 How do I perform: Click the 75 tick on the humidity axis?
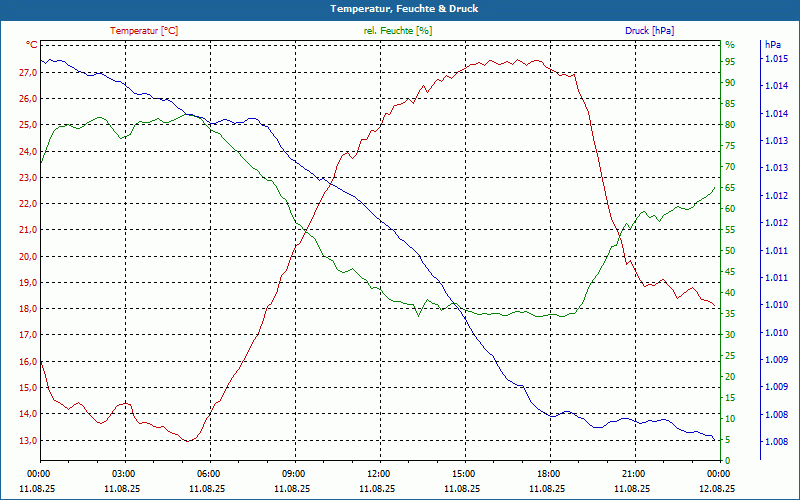click(x=730, y=146)
